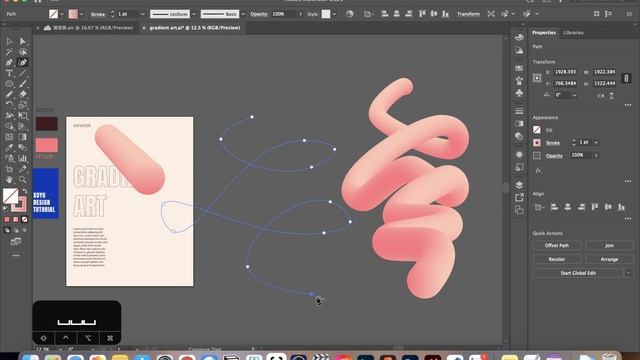Screen dimensions: 640x360
Task: Select the Column Graph tool
Action: [23, 158]
